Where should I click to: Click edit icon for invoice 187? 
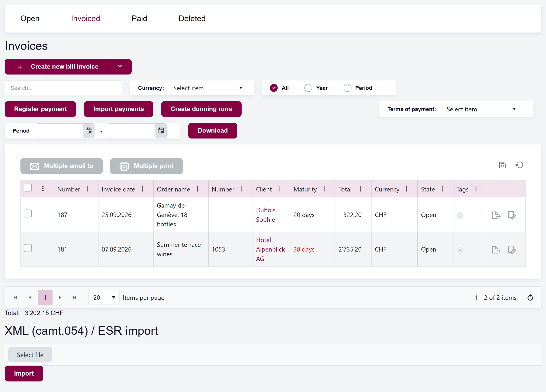(512, 215)
